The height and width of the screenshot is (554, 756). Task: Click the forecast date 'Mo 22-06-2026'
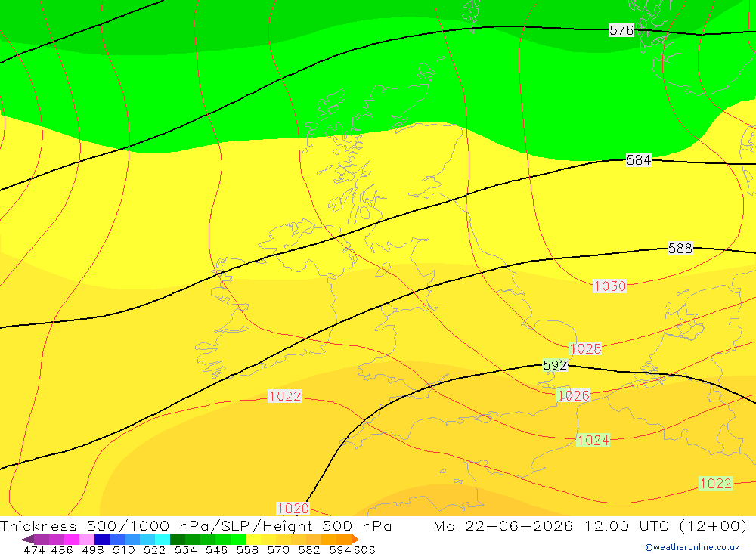point(503,525)
